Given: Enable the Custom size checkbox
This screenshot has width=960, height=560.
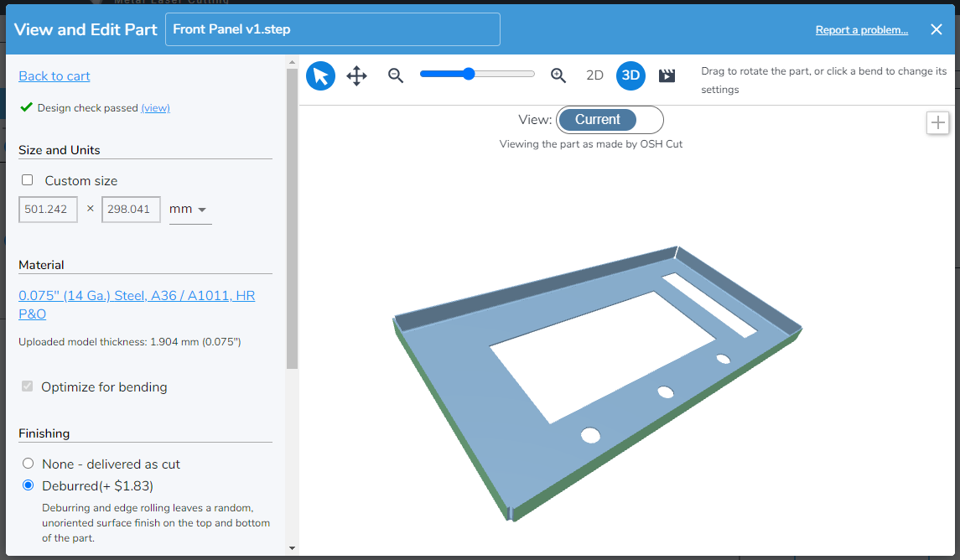Looking at the screenshot, I should coord(27,180).
